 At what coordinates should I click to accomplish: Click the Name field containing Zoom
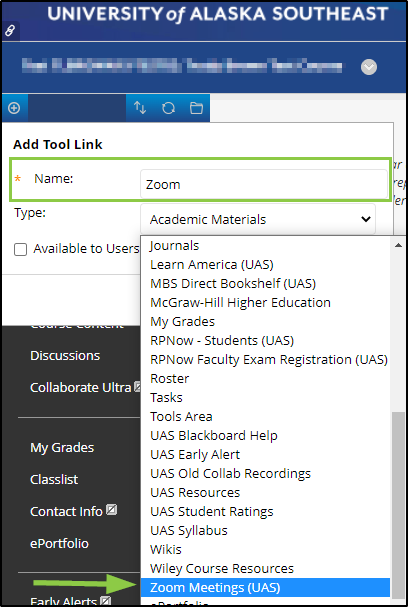264,184
